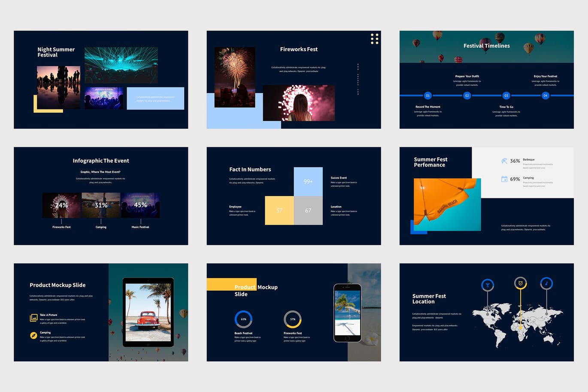Click the Take A Picture gallery icon
Viewport: 588px width, 392px height.
[x=33, y=318]
